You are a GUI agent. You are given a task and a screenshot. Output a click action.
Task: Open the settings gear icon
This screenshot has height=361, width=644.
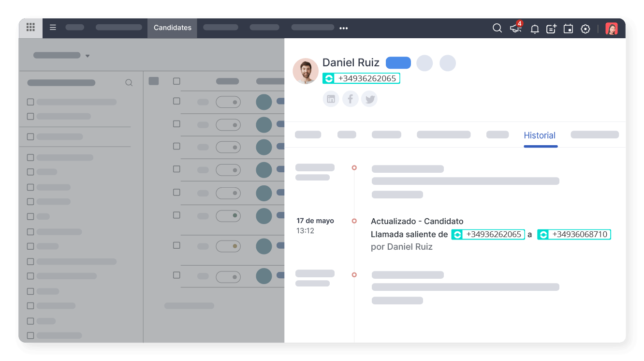point(585,29)
